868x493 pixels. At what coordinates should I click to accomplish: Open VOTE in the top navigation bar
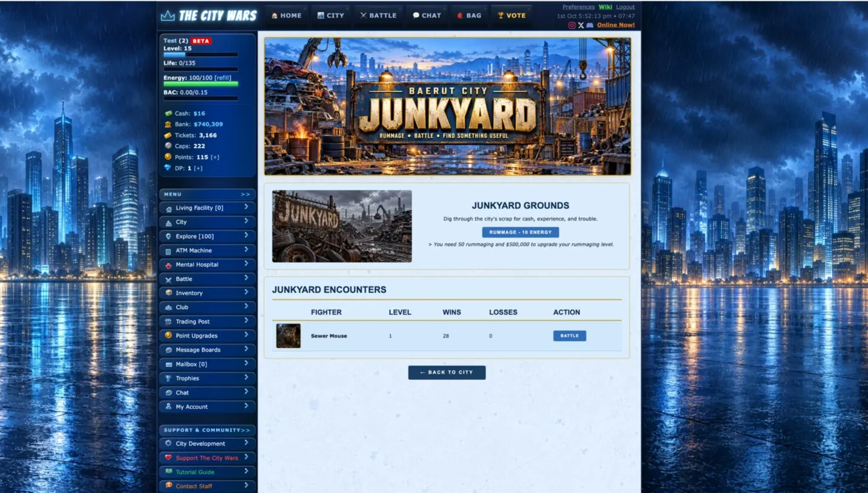coord(511,16)
